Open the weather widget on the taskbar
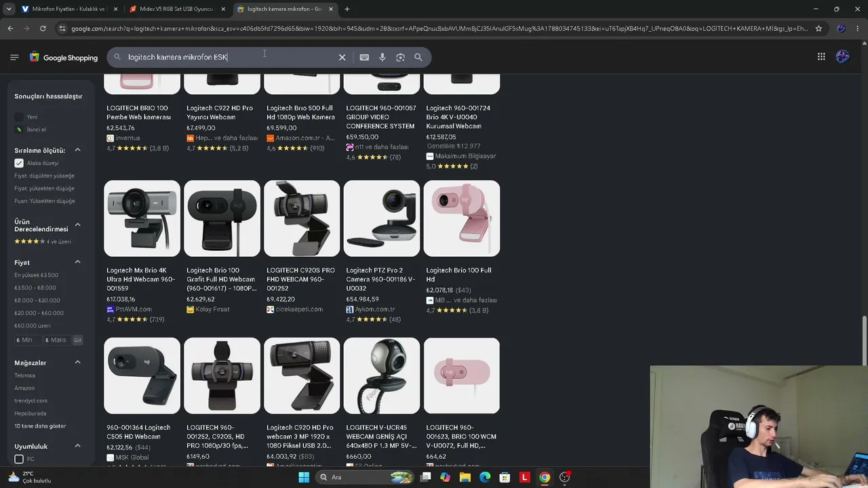 pyautogui.click(x=28, y=477)
